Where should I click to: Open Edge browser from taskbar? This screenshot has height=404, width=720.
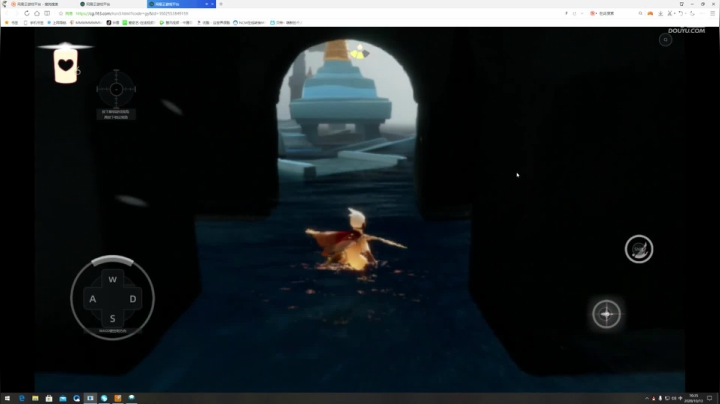(22, 398)
